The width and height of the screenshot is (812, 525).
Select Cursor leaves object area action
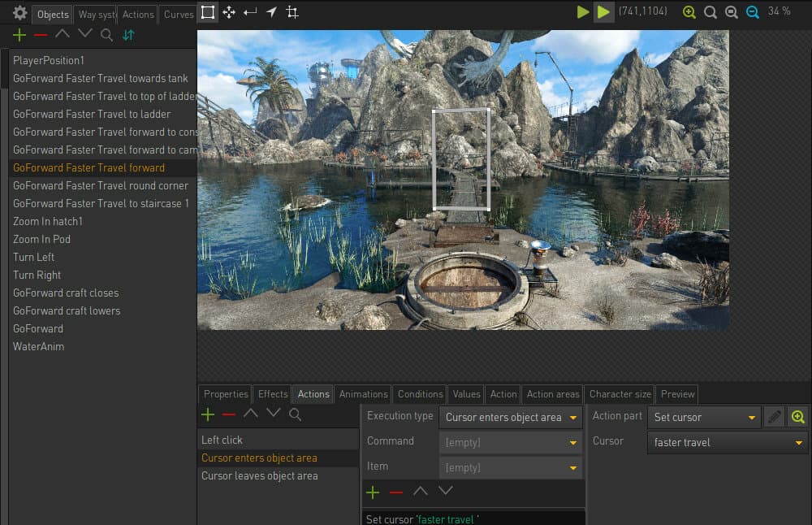(x=278, y=475)
